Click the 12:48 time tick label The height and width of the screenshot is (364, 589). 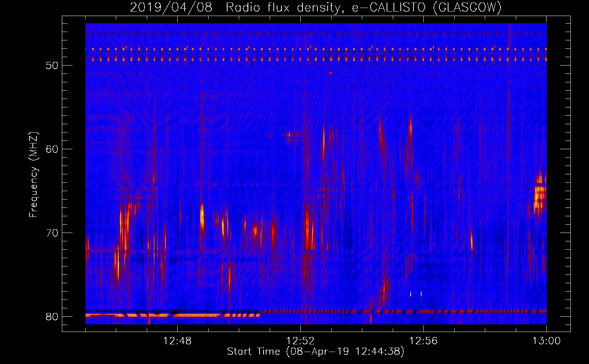pos(177,341)
